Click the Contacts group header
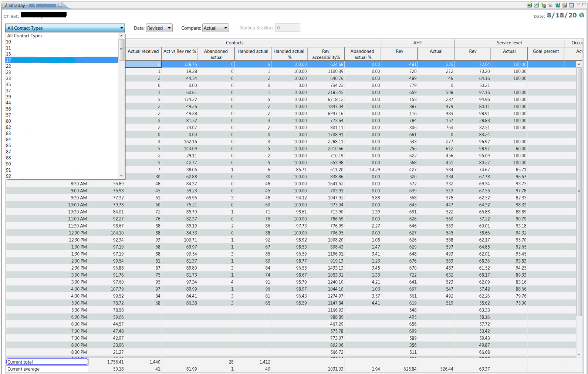 [234, 43]
